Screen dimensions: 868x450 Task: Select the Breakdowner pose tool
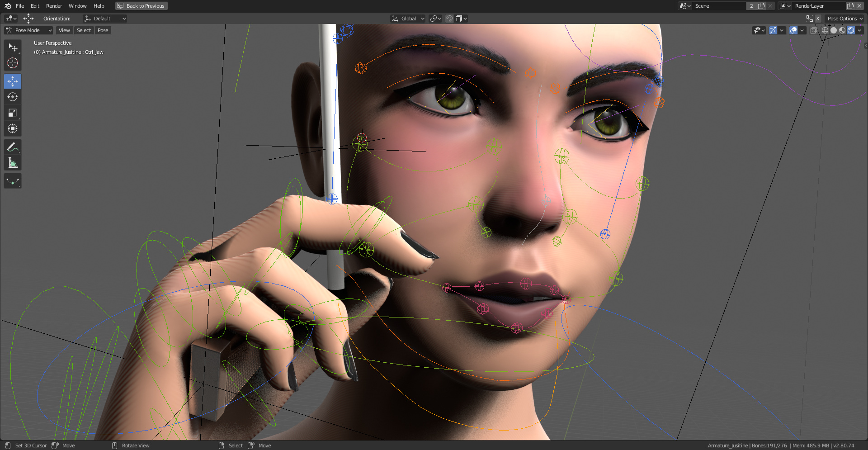(13, 181)
